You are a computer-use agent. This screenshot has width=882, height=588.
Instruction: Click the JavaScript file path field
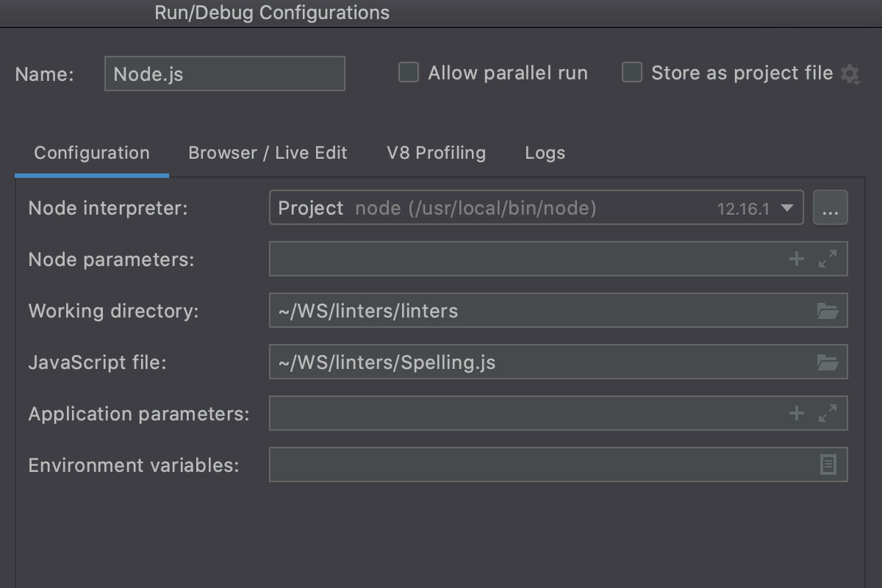(514, 362)
